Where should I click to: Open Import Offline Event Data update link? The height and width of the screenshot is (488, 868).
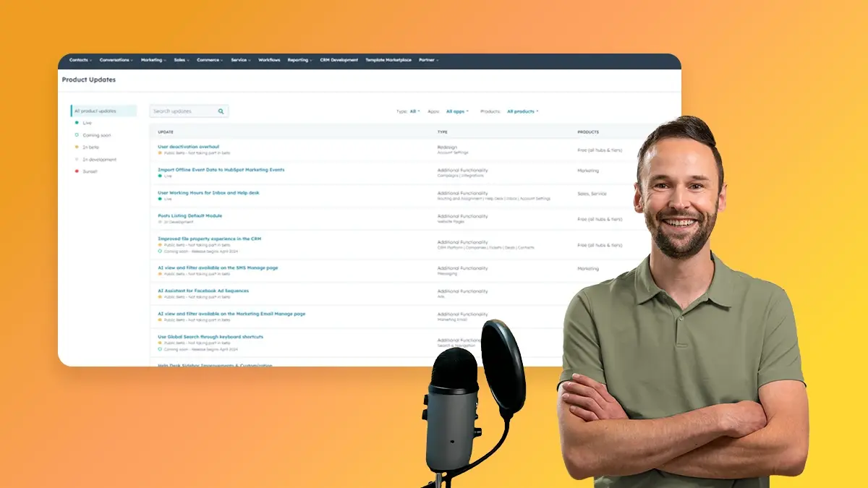pos(221,170)
